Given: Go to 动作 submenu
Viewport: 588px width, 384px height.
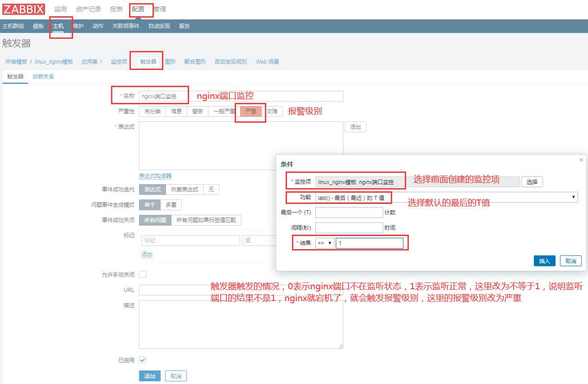Looking at the screenshot, I should pyautogui.click(x=98, y=26).
